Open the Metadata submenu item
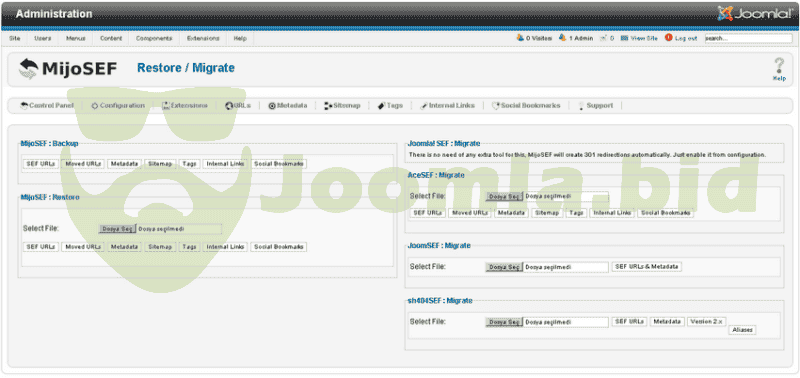The width and height of the screenshot is (800, 378). [x=288, y=106]
